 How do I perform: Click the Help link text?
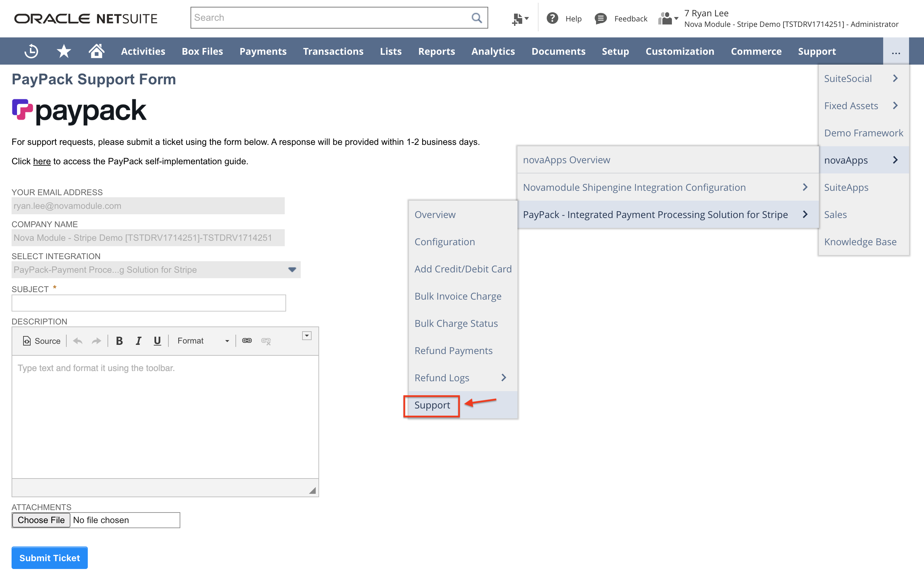(573, 19)
